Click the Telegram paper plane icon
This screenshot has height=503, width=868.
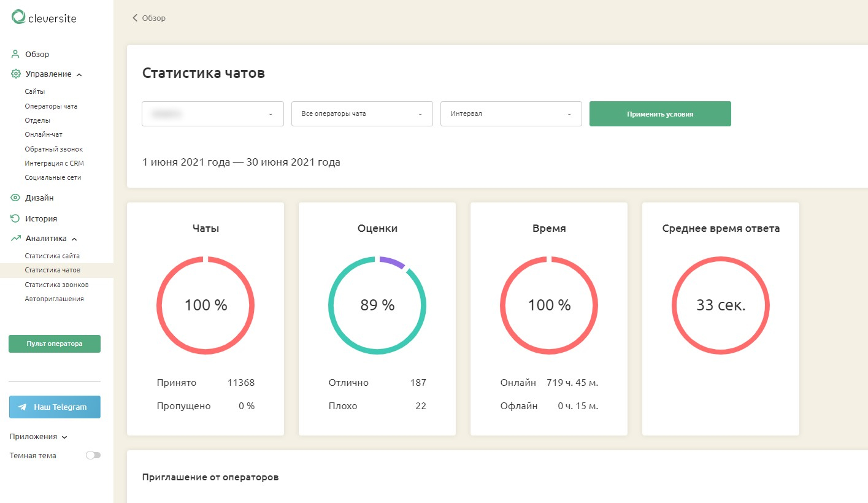coord(23,407)
